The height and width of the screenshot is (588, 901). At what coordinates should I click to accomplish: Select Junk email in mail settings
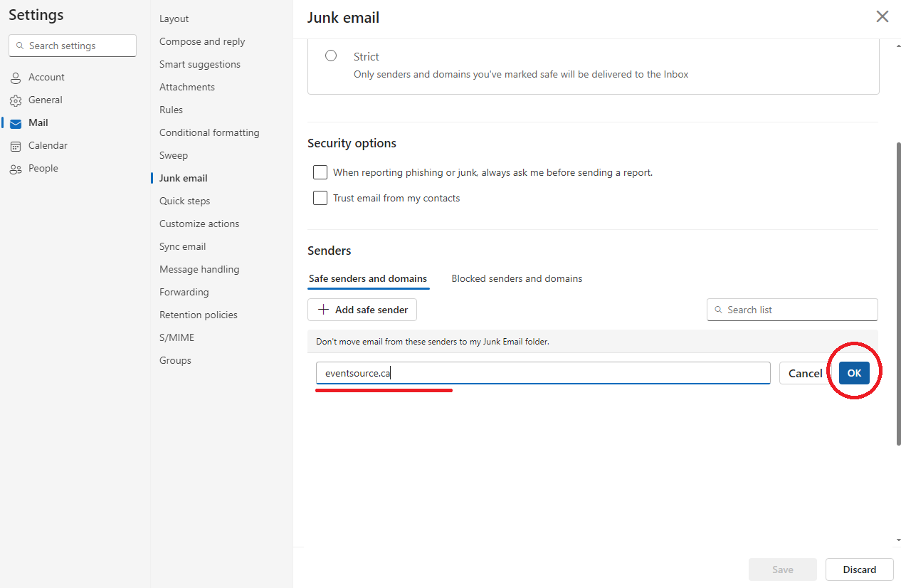coord(184,178)
